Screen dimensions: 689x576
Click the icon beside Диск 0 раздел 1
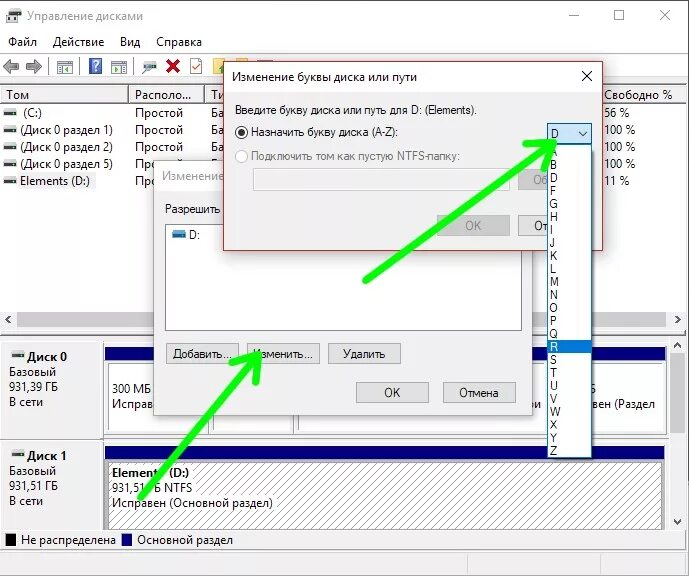coord(10,130)
